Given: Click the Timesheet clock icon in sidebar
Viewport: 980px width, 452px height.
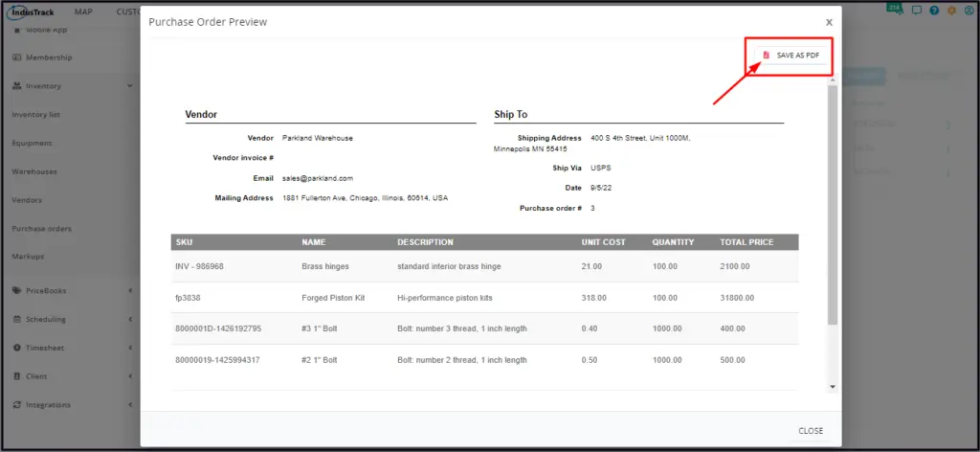Looking at the screenshot, I should [17, 348].
